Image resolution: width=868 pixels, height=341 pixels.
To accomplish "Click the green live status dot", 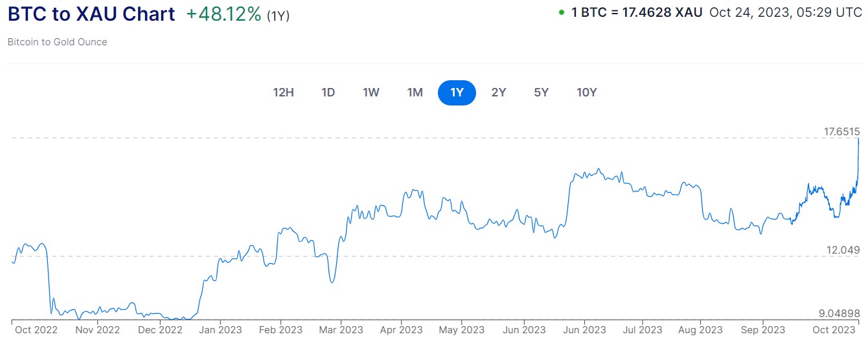I will tap(561, 12).
